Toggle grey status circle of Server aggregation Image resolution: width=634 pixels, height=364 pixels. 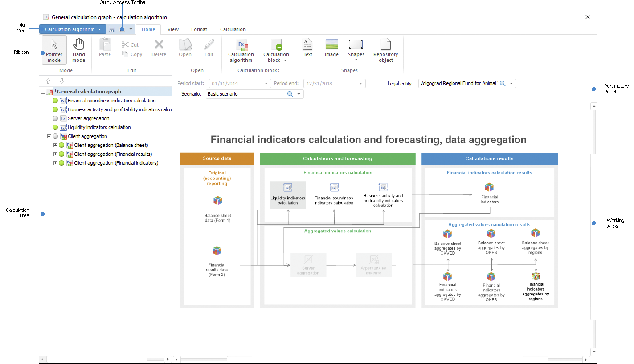[x=55, y=118]
